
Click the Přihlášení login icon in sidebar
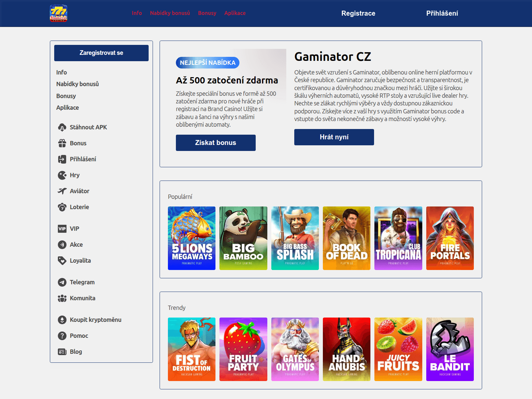(62, 159)
